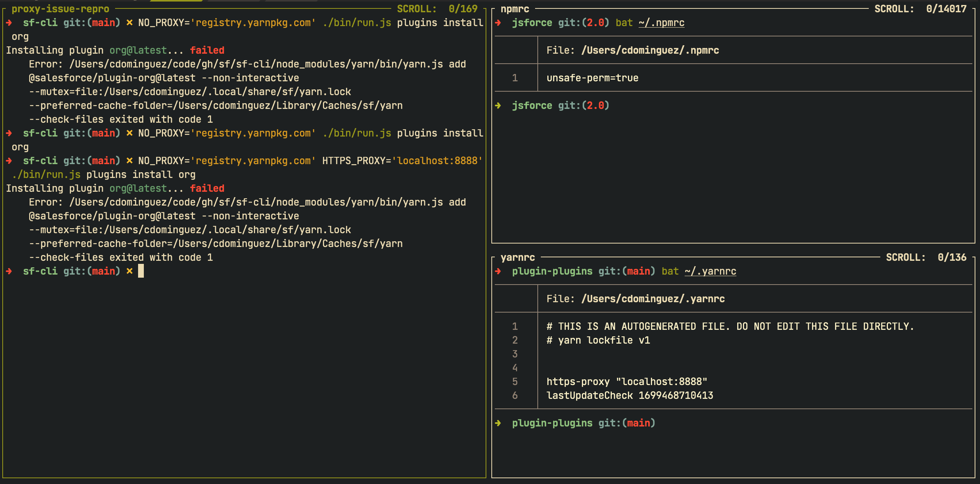This screenshot has height=484, width=980.
Task: Select the proxy-issue-repro pane title
Action: (x=59, y=8)
